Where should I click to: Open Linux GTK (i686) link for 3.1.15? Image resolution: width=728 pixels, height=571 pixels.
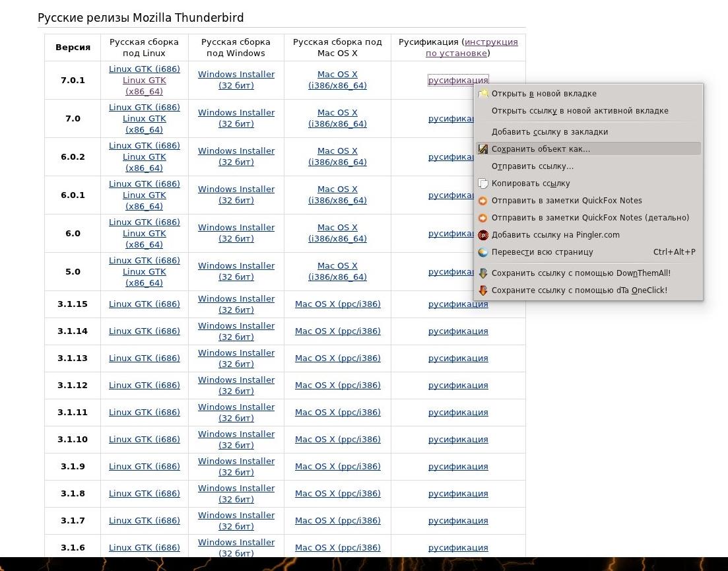tap(145, 304)
